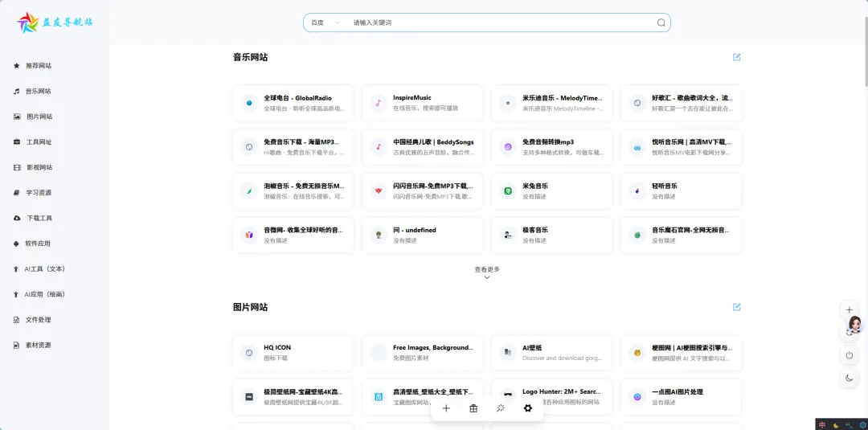The height and width of the screenshot is (430, 868).
Task: Click 音乐网站 section heading
Action: [x=250, y=57]
